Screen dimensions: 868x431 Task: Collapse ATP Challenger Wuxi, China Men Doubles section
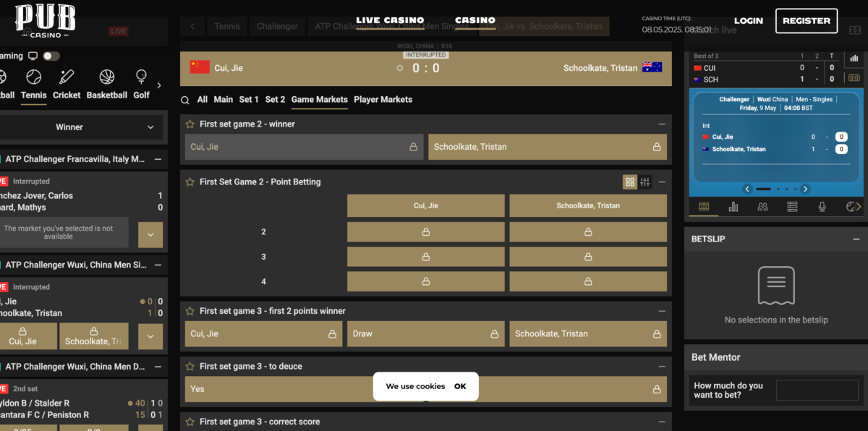158,367
